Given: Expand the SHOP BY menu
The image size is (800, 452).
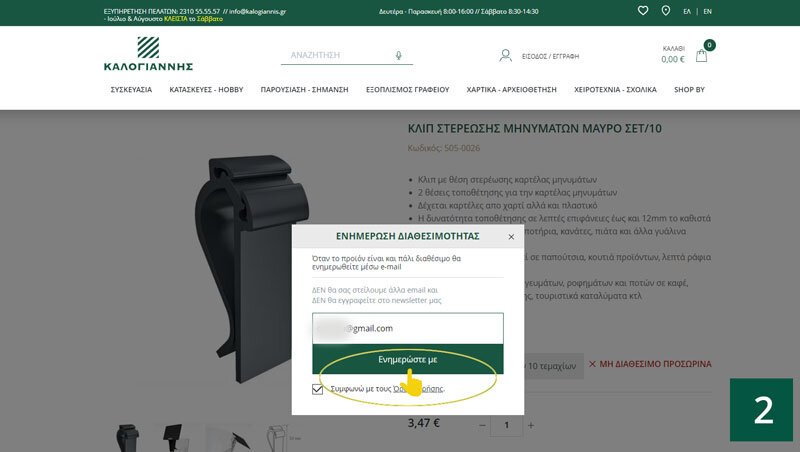Looking at the screenshot, I should click(689, 90).
